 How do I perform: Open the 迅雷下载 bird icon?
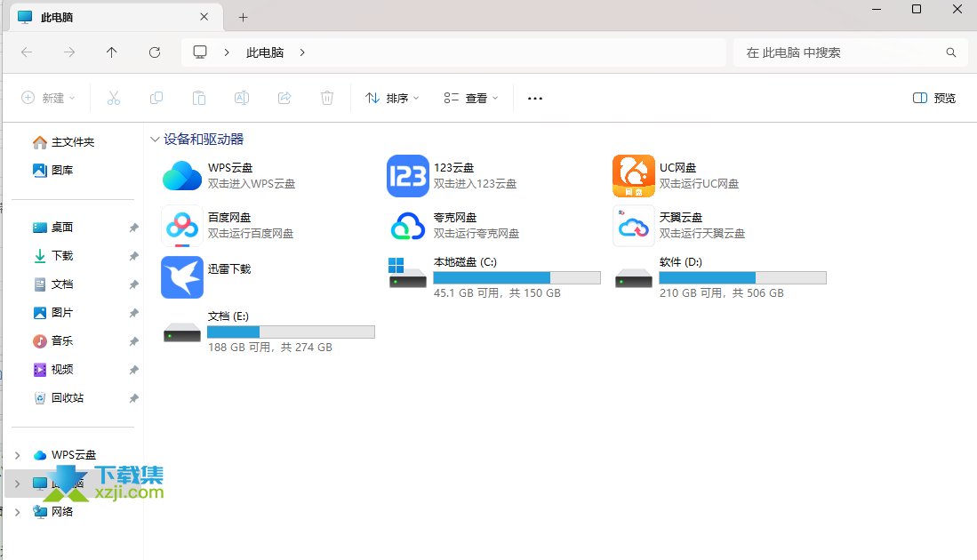(x=182, y=277)
